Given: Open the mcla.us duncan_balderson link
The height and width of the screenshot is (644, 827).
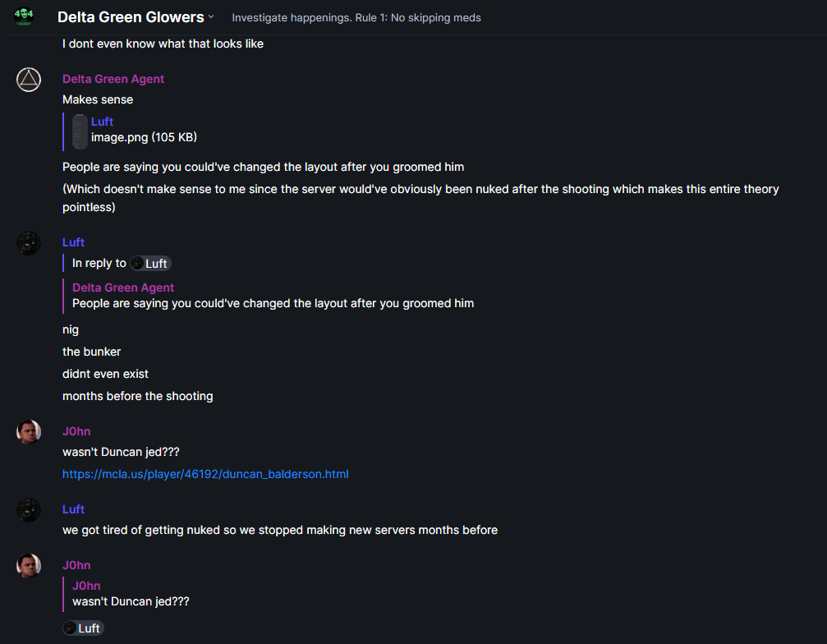Looking at the screenshot, I should (205, 474).
